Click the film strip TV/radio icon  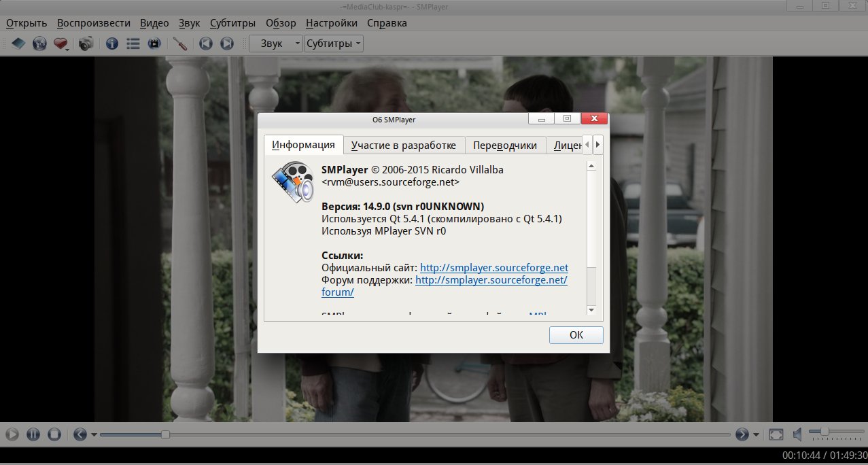(154, 44)
